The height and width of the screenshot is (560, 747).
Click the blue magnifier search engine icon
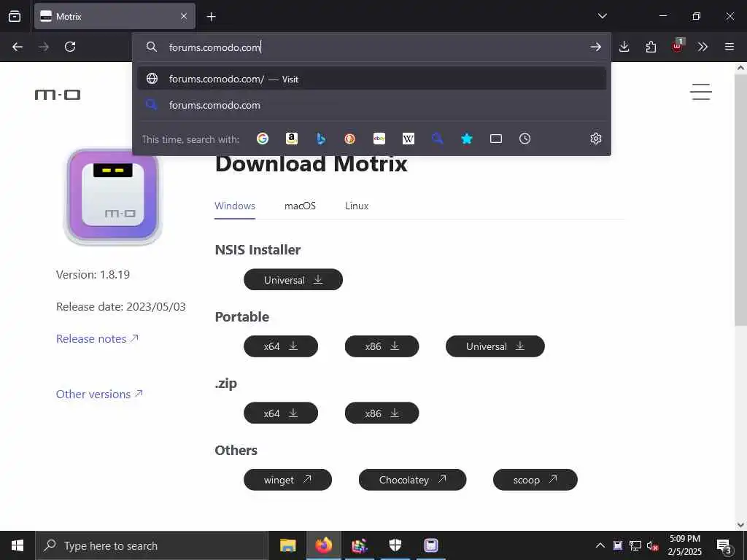coord(438,139)
